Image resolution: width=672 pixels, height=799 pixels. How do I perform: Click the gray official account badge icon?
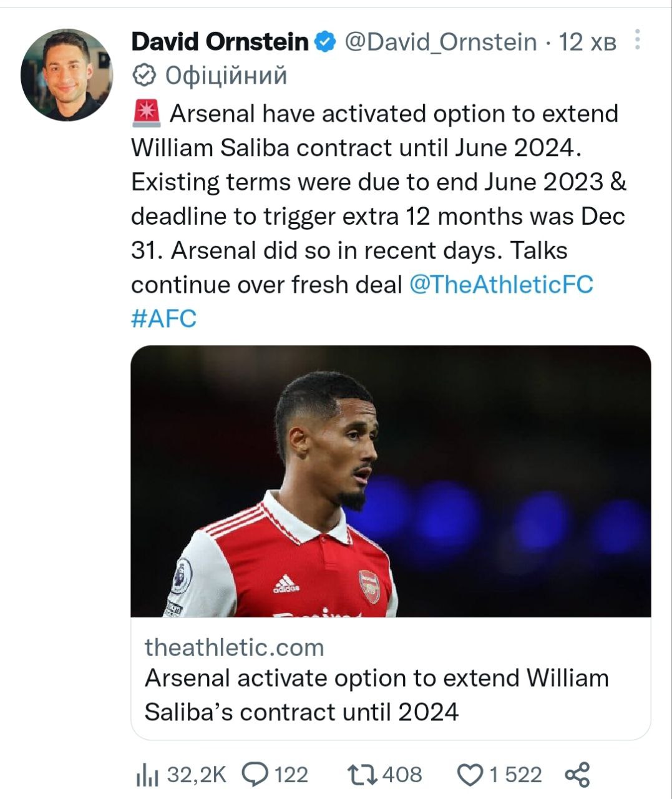pos(145,76)
